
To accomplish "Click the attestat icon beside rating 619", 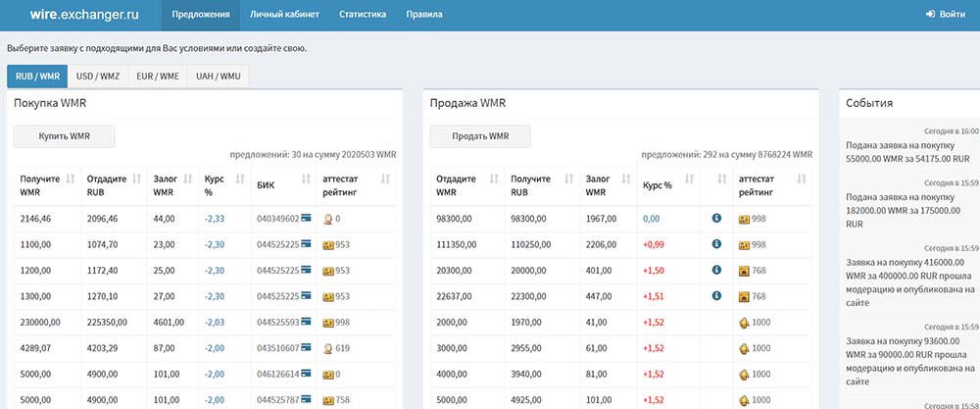I will pos(327,348).
